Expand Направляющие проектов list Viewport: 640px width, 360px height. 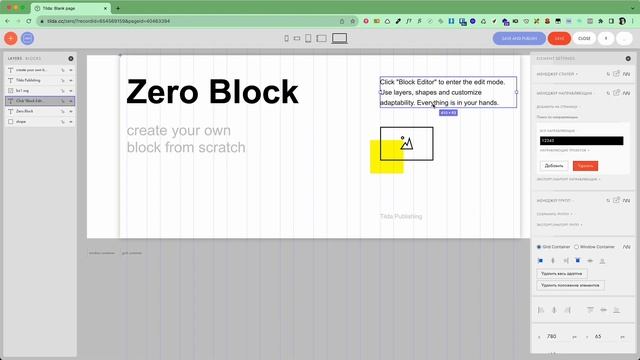(x=564, y=150)
